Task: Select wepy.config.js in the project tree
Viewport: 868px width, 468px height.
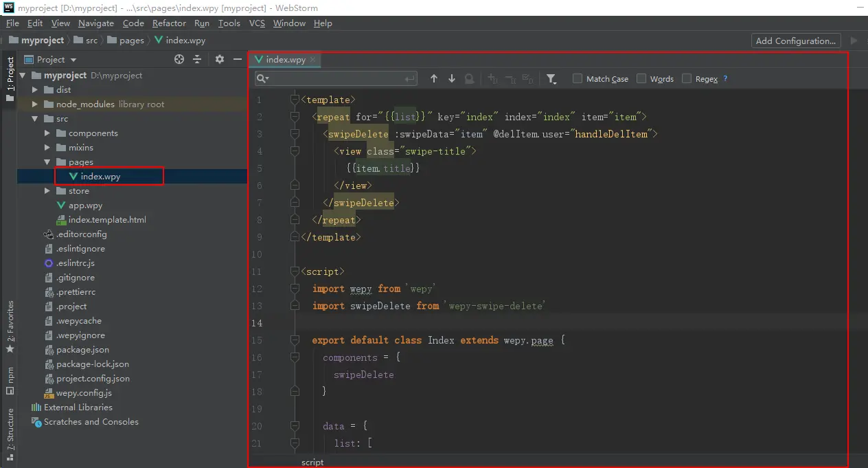Action: (84, 392)
